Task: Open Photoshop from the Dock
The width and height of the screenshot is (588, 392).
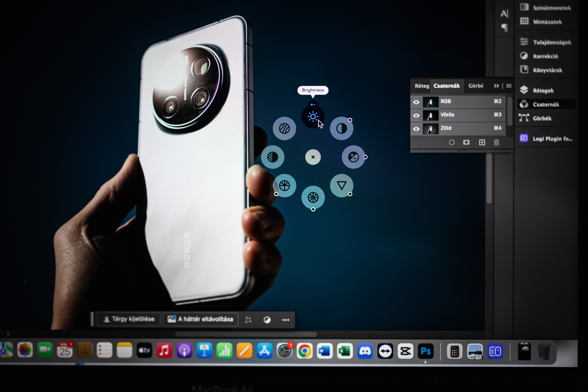Action: (x=426, y=351)
